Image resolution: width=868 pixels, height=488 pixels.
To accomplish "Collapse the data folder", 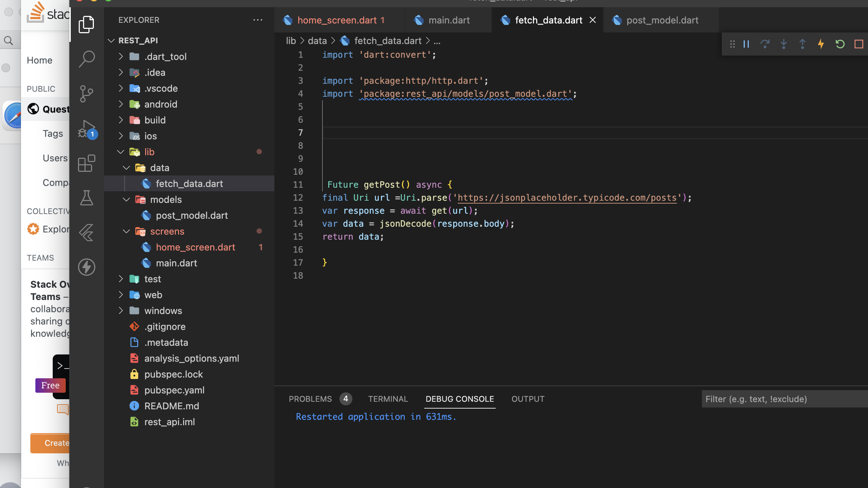I will [189, 167].
